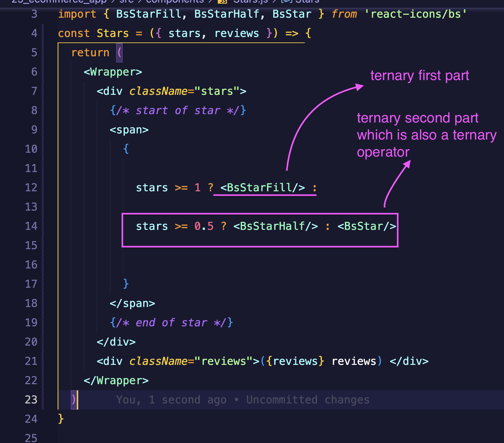Image resolution: width=504 pixels, height=443 pixels.
Task: Click the "end of star" comment
Action: point(171,323)
